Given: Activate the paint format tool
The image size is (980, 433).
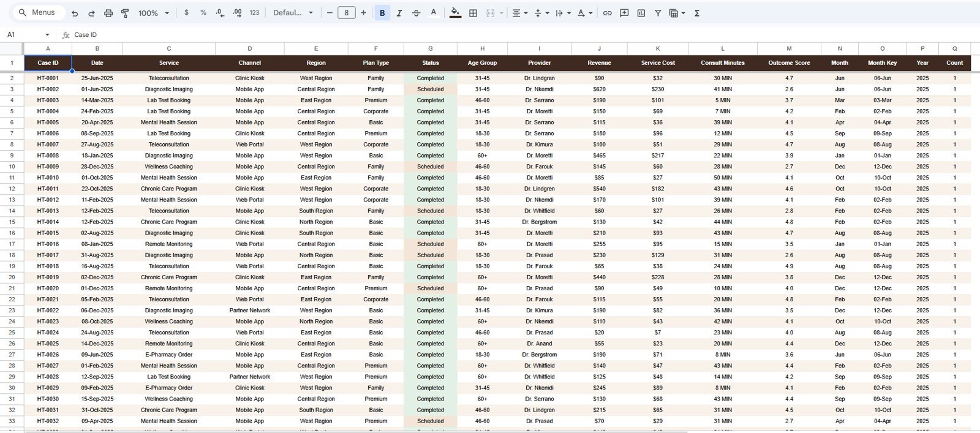Looking at the screenshot, I should point(125,13).
